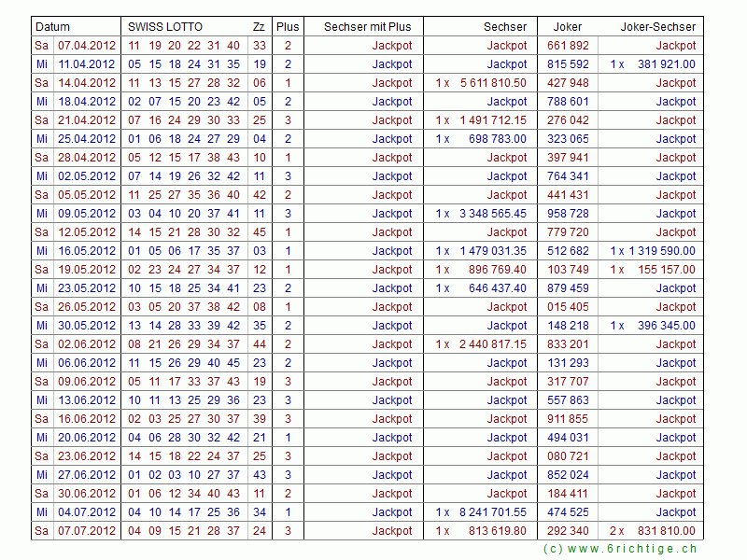Click the Zz column header
747x560 pixels.
[259, 27]
